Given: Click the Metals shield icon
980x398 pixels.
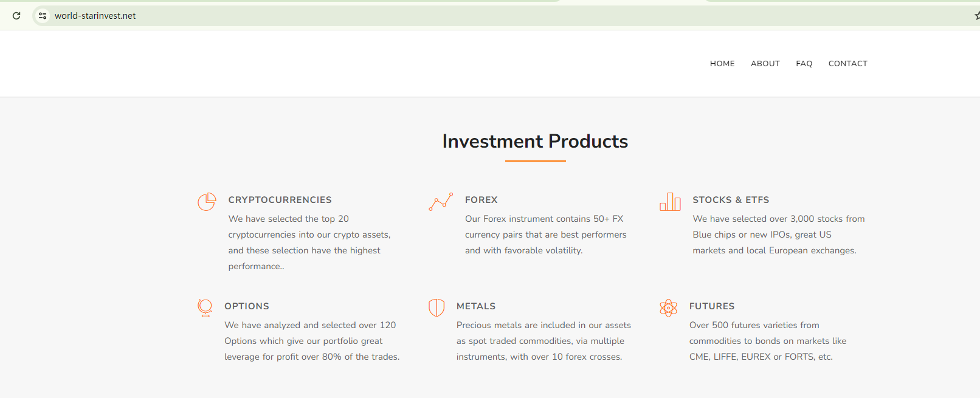Looking at the screenshot, I should pyautogui.click(x=437, y=307).
